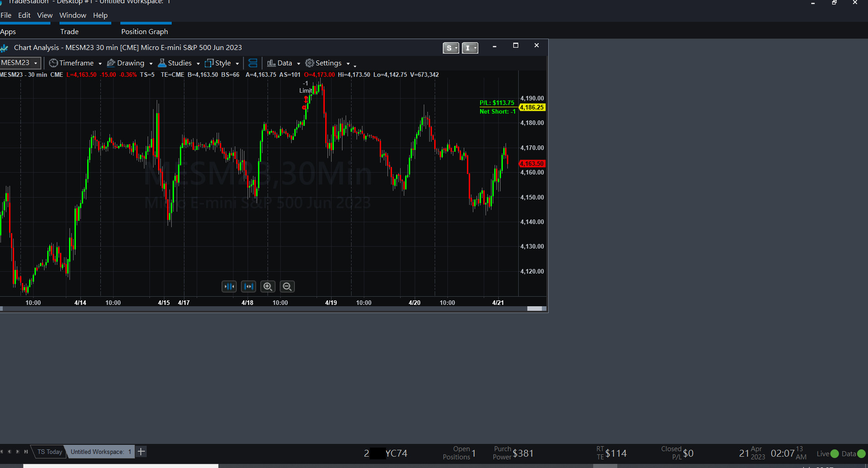Click the chart horizontal scrollbar thumb
868x468 pixels.
(x=535, y=309)
